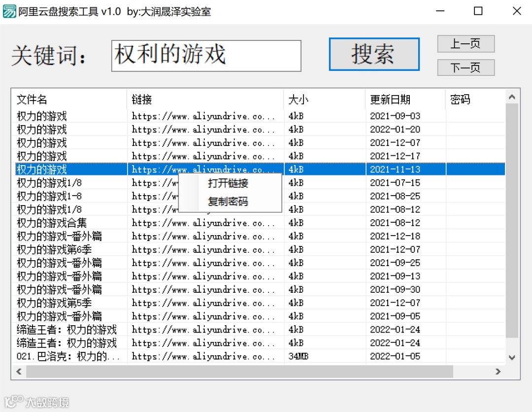This screenshot has height=412, width=532.
Task: Click the vertical scrollbar up arrow
Action: point(512,97)
